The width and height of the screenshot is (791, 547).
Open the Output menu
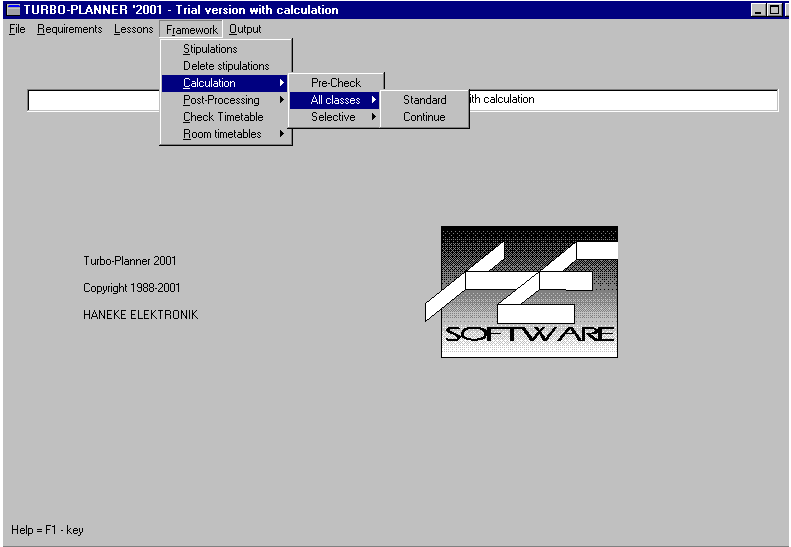tap(245, 29)
